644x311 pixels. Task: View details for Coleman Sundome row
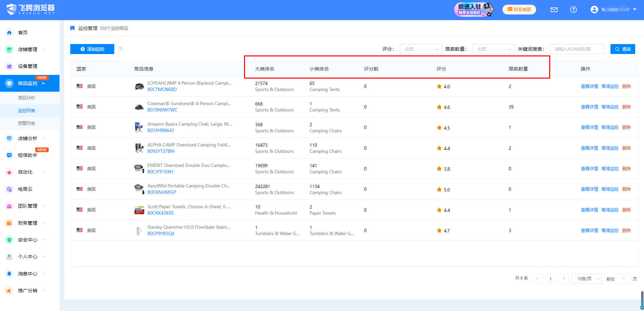coord(589,107)
